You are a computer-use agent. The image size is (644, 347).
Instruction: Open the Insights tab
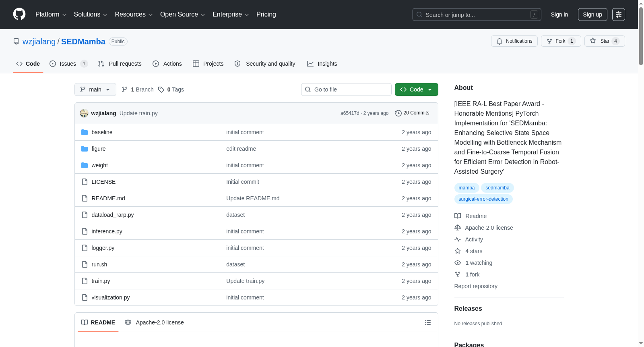pos(322,64)
